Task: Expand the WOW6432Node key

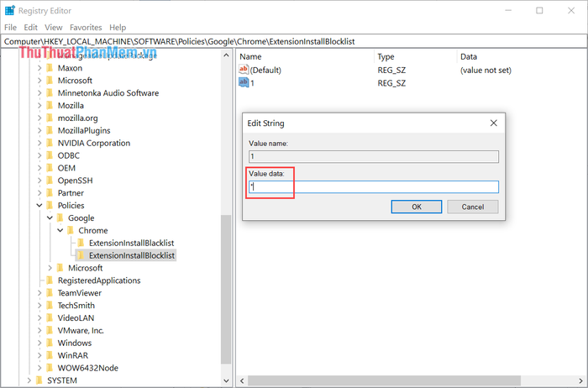Action: pyautogui.click(x=39, y=368)
